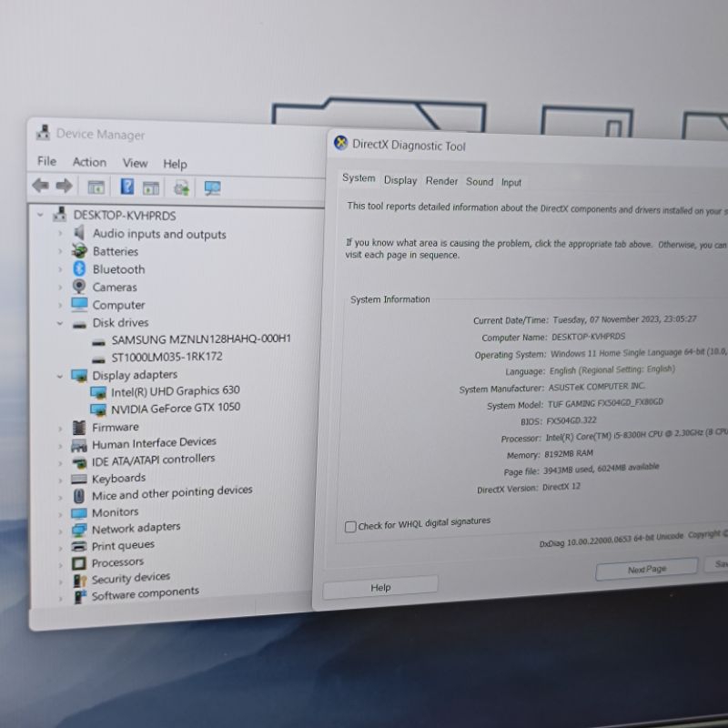Expand the Processors category arrow
The width and height of the screenshot is (728, 728).
point(60,565)
